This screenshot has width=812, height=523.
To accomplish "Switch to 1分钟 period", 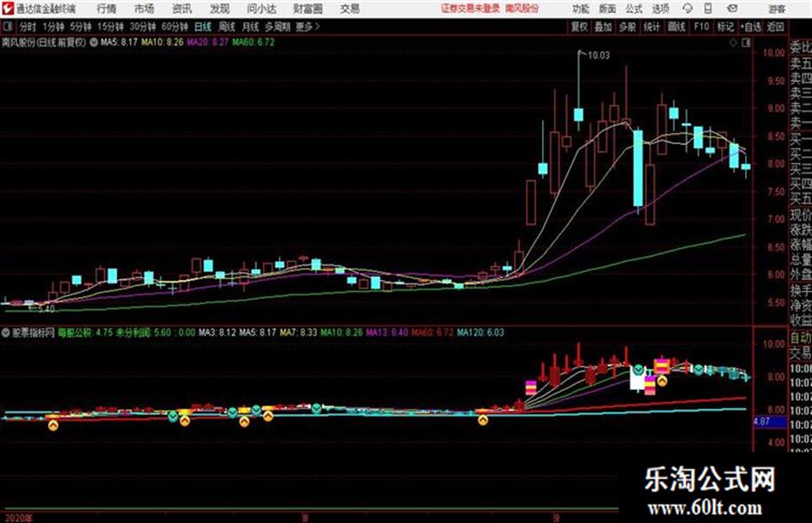I will coord(52,26).
